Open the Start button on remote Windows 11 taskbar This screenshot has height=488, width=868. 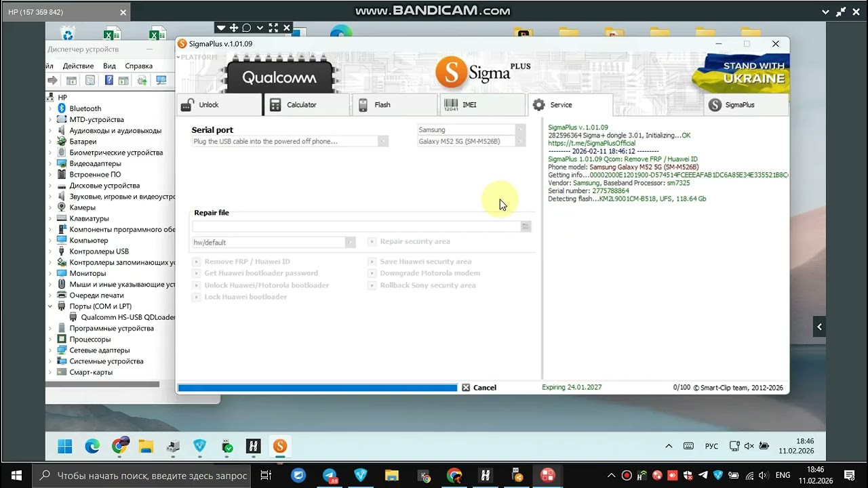point(65,446)
